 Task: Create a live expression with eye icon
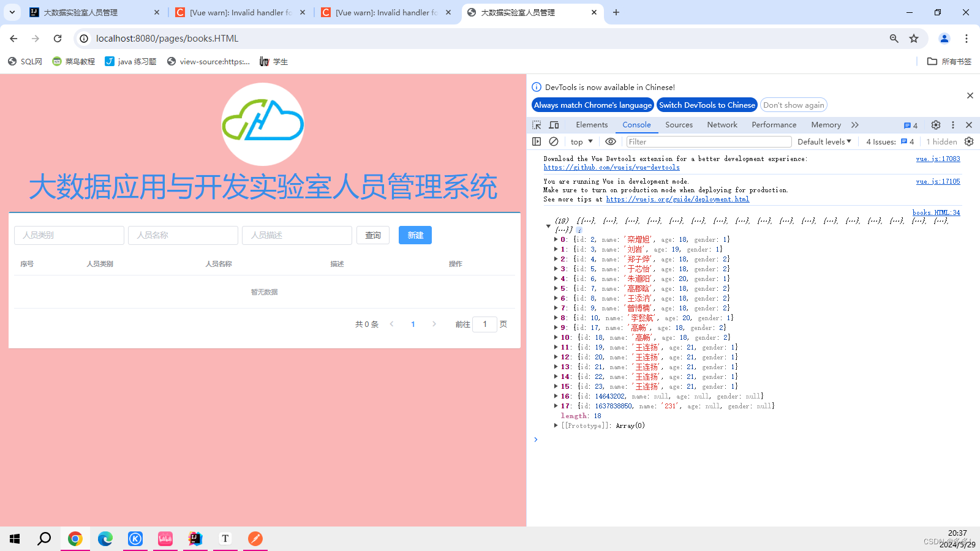611,141
